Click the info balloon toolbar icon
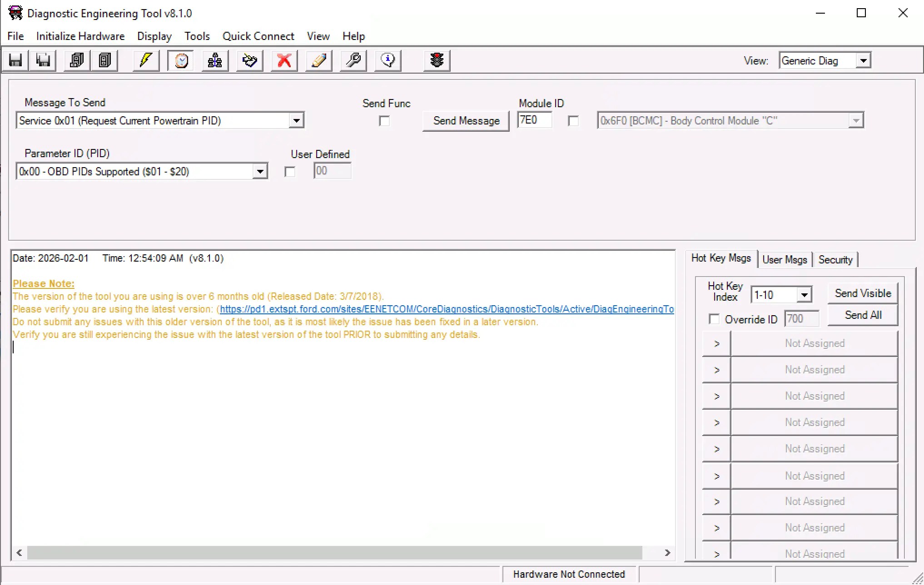 (x=387, y=60)
